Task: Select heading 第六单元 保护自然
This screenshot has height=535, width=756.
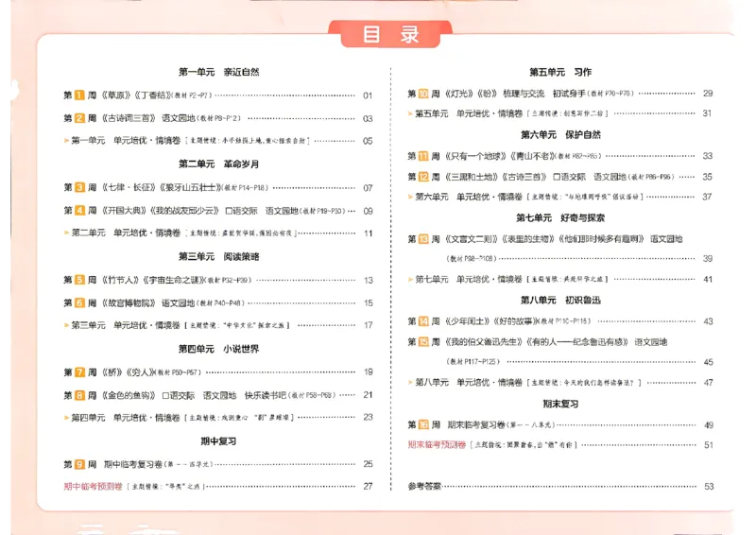Action: tap(560, 134)
